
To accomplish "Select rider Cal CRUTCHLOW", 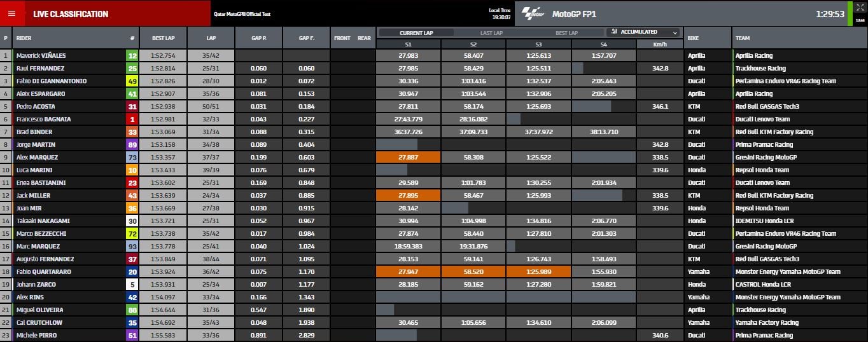I will [x=39, y=322].
